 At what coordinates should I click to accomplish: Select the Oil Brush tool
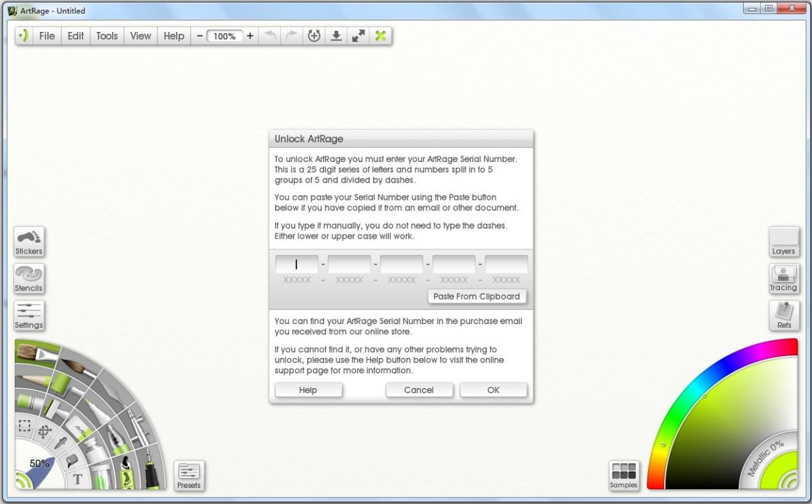click(37, 354)
